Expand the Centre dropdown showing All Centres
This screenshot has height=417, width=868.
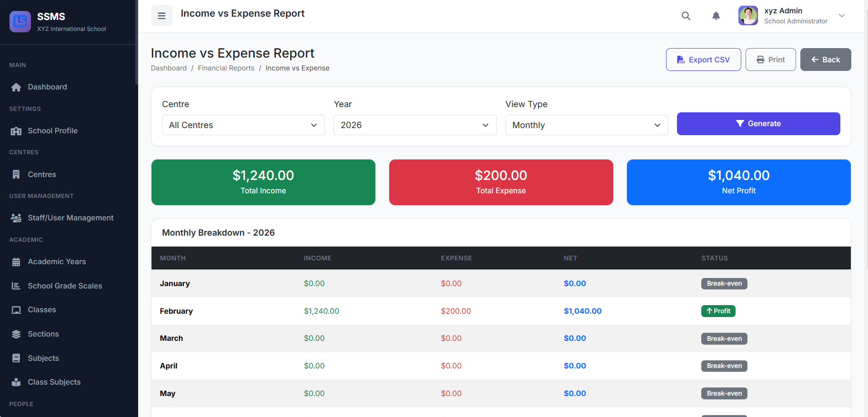click(243, 125)
